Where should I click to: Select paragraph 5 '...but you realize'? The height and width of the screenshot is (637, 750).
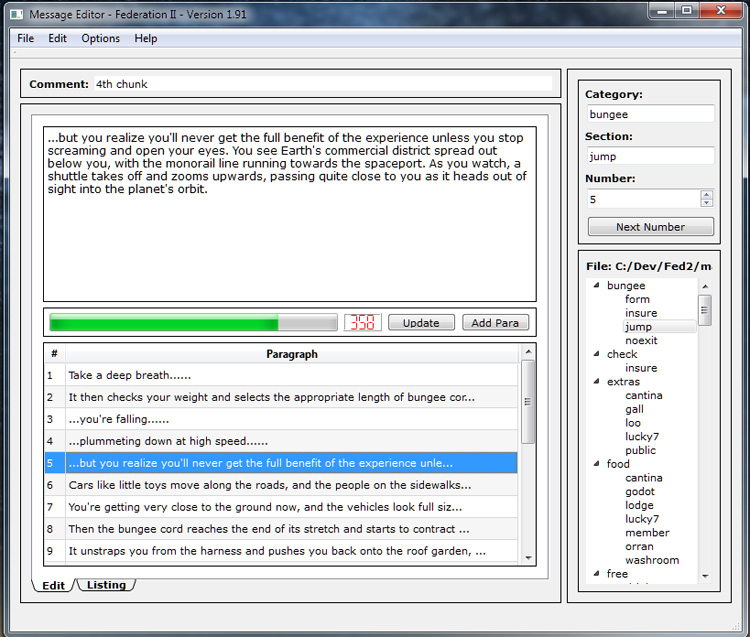tap(281, 463)
